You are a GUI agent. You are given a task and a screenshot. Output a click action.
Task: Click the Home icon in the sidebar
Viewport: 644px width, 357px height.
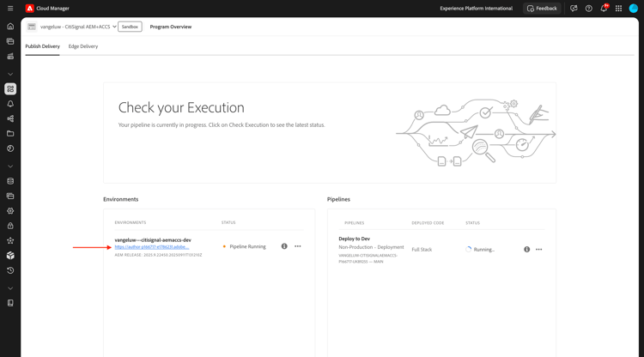(x=10, y=27)
